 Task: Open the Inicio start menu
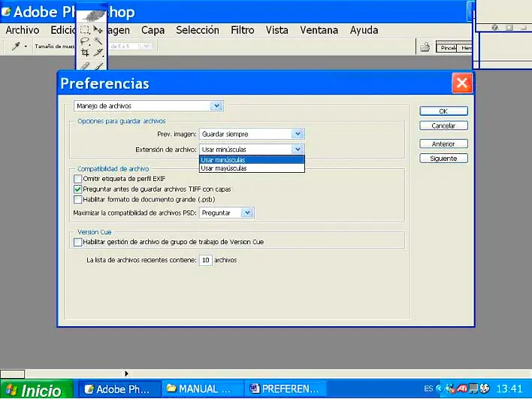[x=36, y=389]
